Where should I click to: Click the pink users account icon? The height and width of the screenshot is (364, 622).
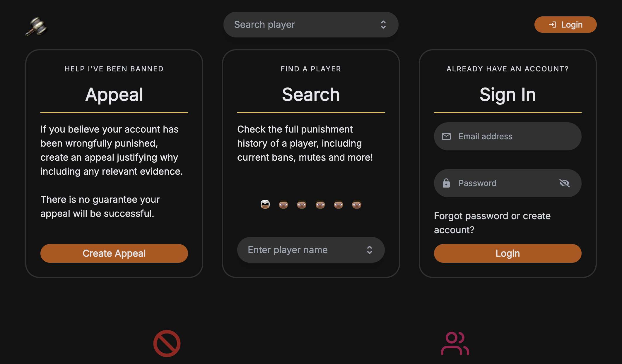(x=455, y=344)
